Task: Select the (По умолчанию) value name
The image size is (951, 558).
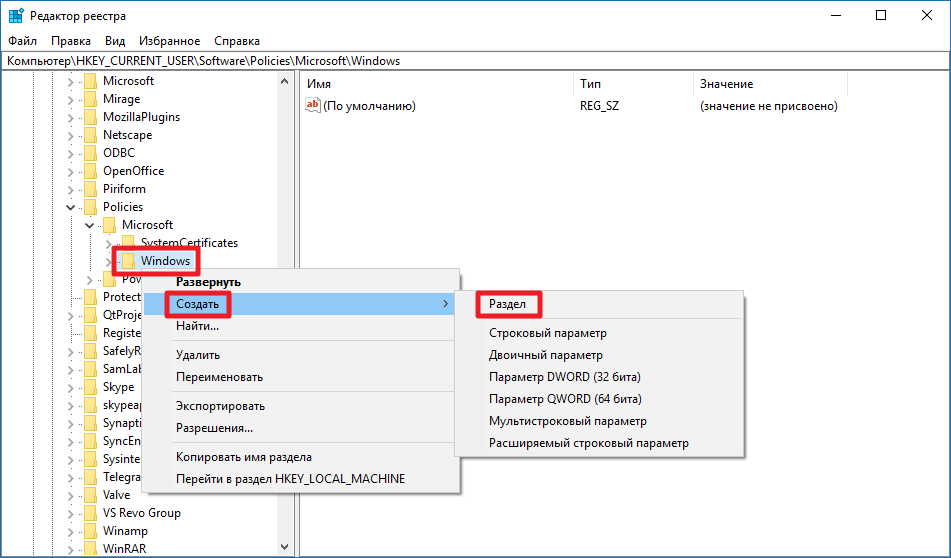Action: (x=369, y=106)
